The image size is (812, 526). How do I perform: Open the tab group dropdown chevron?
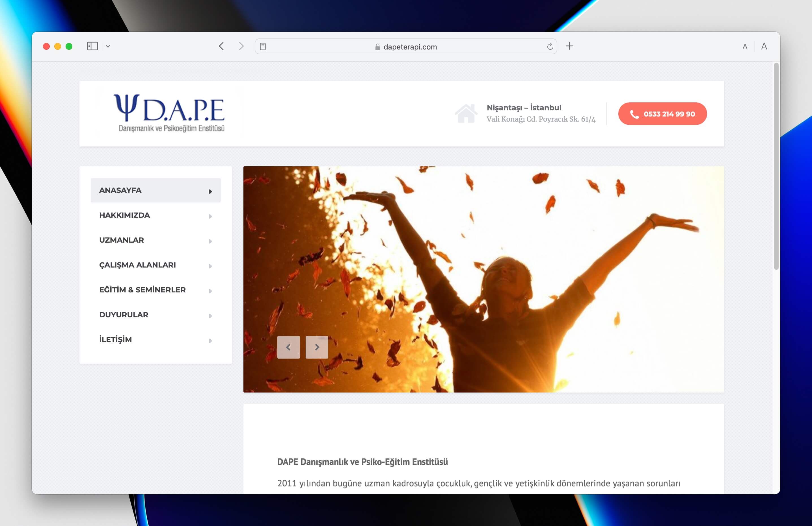(108, 46)
